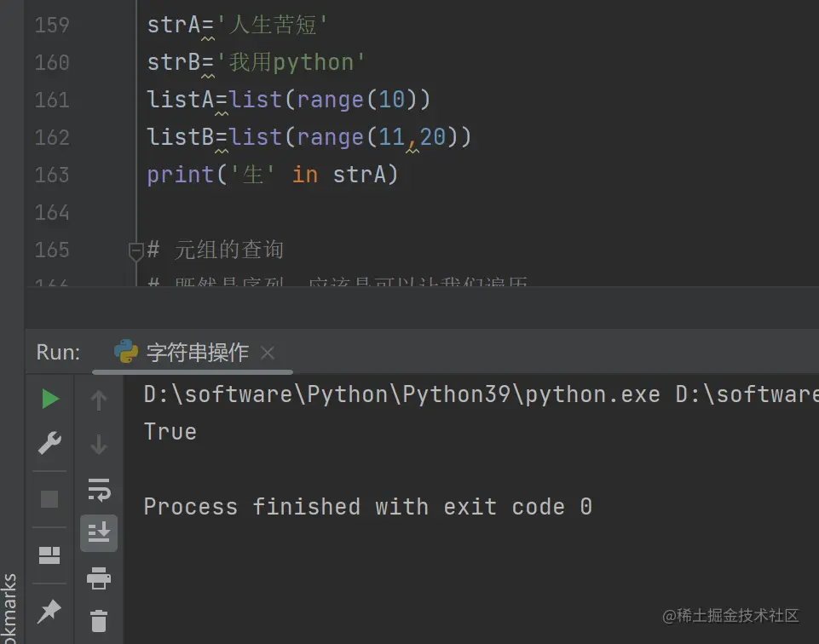Open run configuration wrench icon

(x=49, y=443)
